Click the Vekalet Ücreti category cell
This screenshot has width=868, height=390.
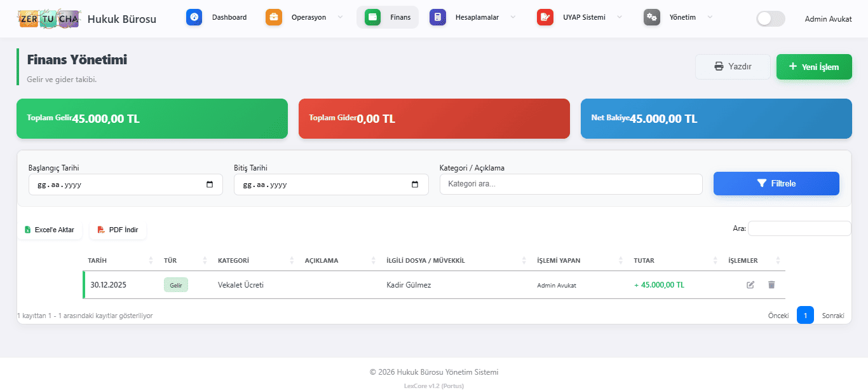click(241, 285)
